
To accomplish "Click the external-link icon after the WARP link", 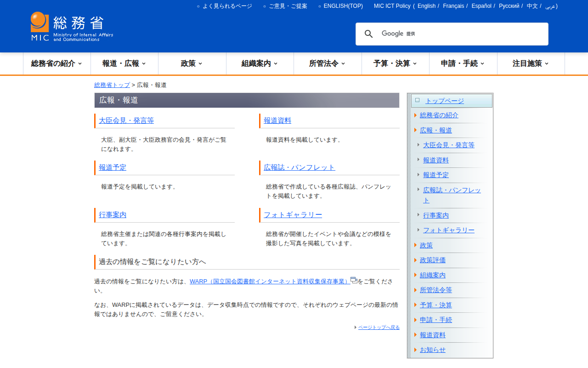I will 354,280.
